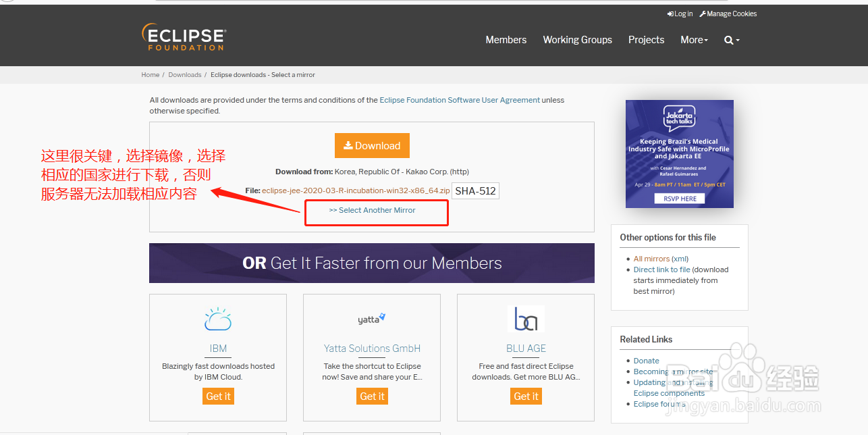Open Manage Cookies settings

[728, 14]
